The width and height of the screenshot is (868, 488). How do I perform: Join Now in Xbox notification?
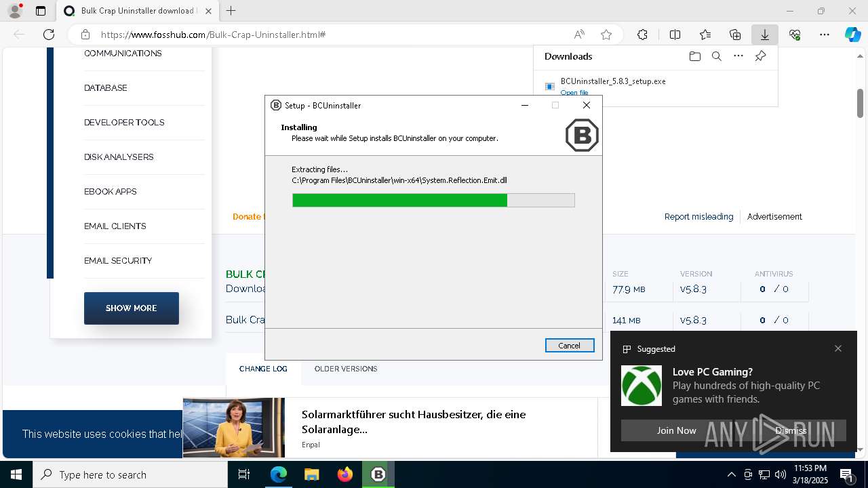click(676, 430)
